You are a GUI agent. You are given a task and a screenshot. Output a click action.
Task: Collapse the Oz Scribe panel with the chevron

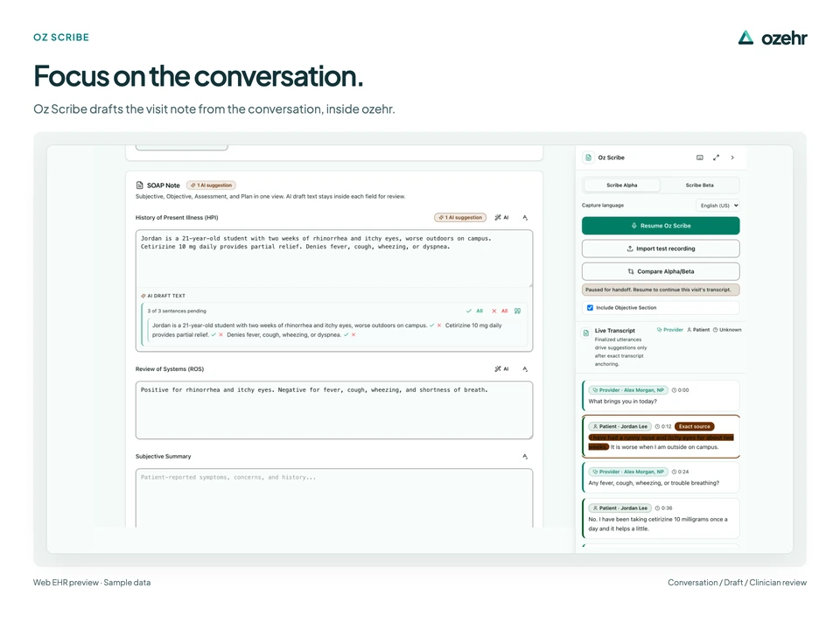point(732,157)
